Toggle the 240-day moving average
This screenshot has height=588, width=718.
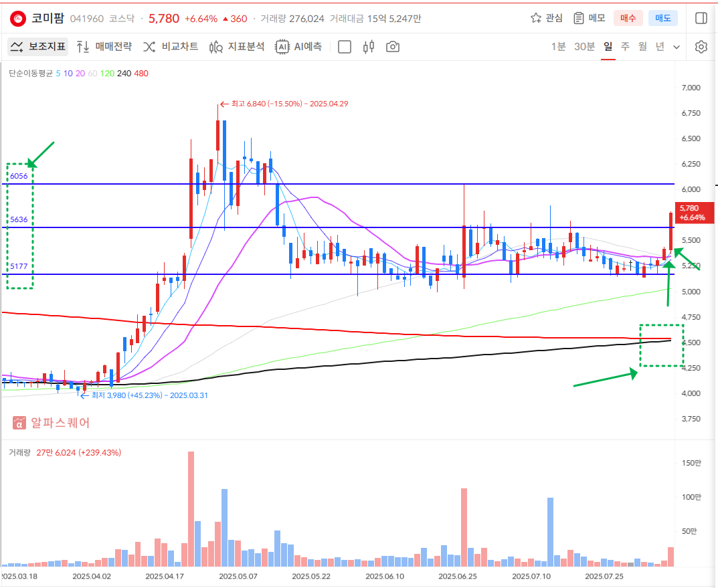coord(124,73)
